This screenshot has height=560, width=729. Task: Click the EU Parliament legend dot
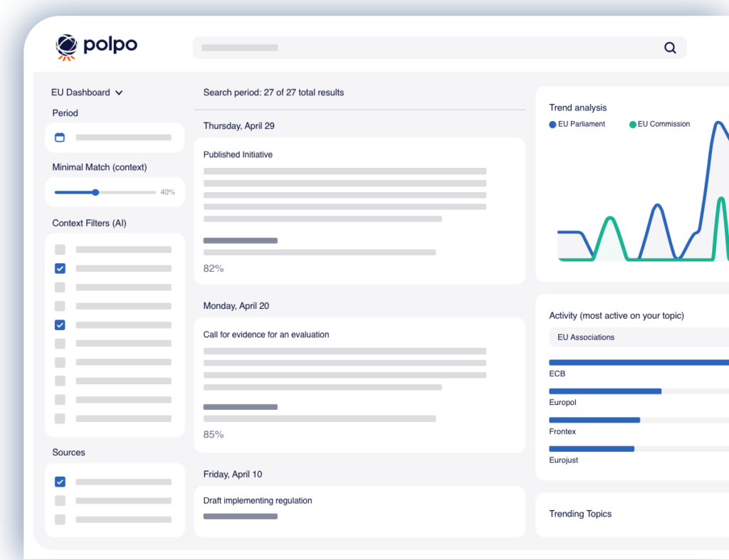[552, 125]
